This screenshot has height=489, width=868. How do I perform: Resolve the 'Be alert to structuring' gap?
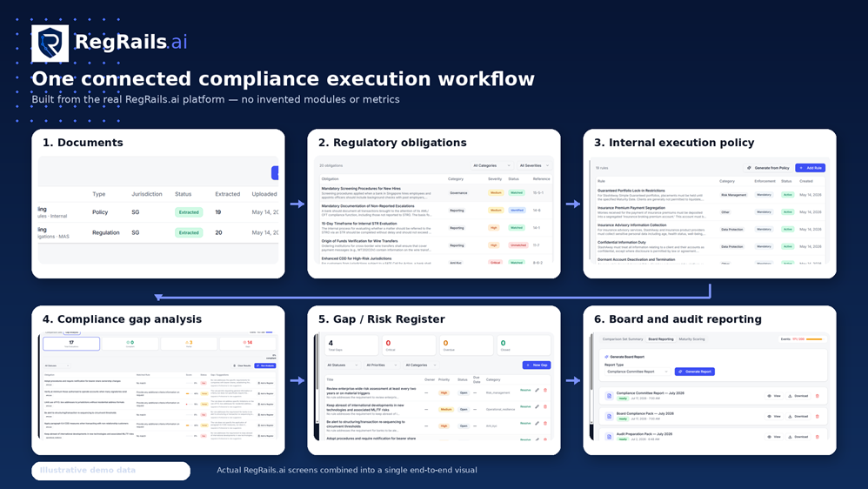pyautogui.click(x=525, y=423)
